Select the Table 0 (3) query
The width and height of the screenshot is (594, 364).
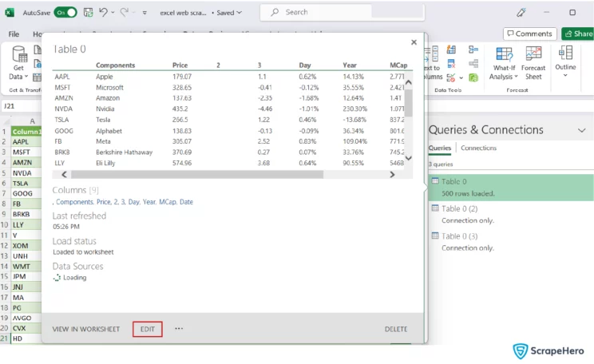511,242
